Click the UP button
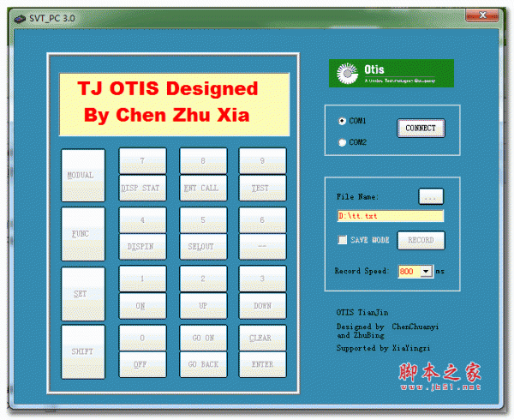Screen dimensions: 514x420 point(203,306)
